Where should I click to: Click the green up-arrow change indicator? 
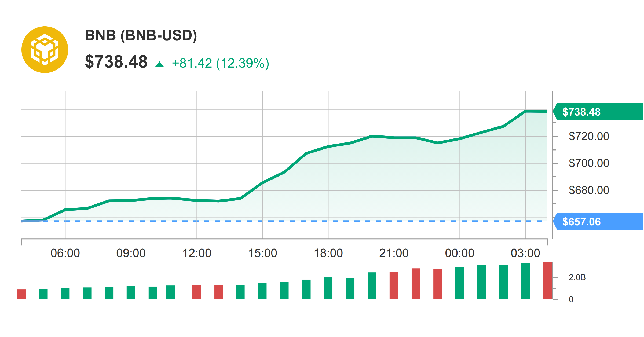159,64
